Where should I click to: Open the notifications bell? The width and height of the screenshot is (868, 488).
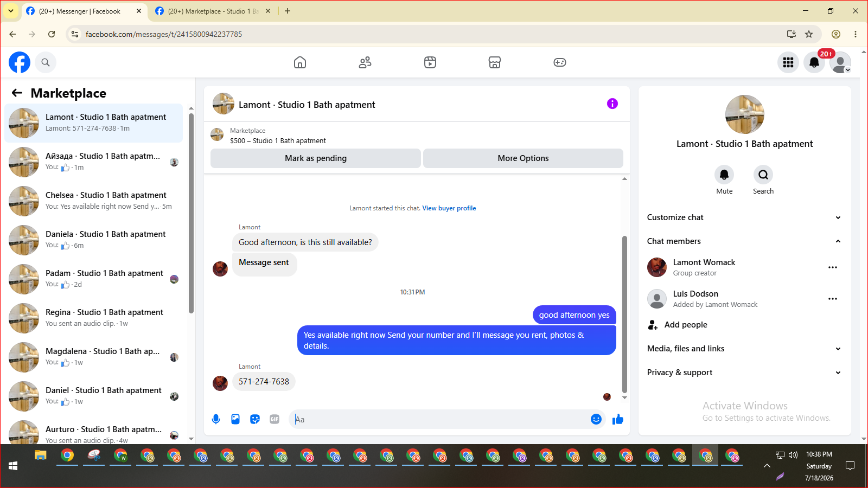point(814,62)
